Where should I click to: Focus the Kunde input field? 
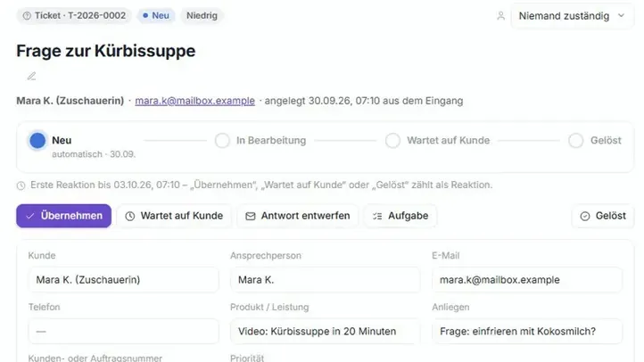(x=123, y=280)
